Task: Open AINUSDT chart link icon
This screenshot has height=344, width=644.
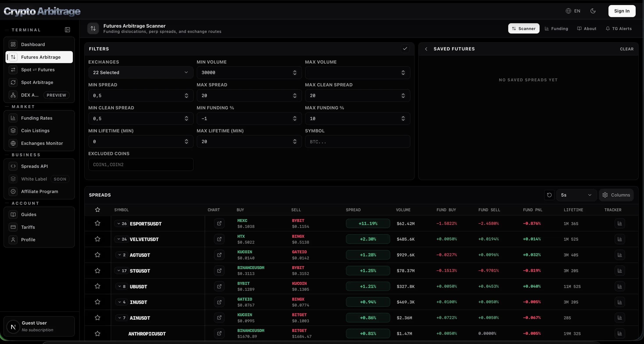Action: (219, 318)
